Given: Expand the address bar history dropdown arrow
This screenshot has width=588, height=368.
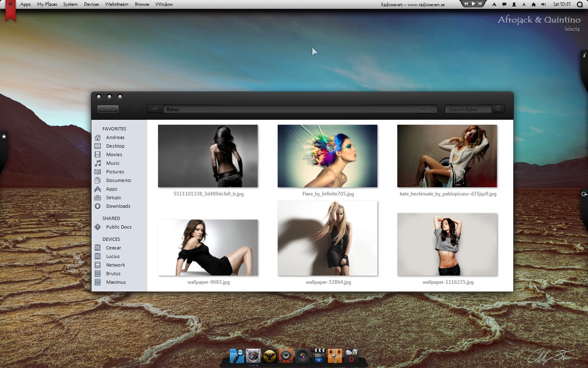Looking at the screenshot, I should (x=423, y=109).
